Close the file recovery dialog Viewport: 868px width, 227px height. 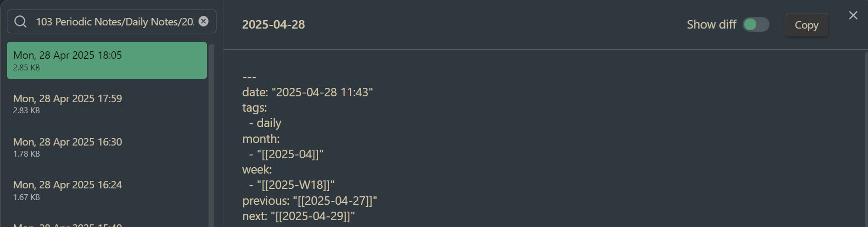pos(853,15)
